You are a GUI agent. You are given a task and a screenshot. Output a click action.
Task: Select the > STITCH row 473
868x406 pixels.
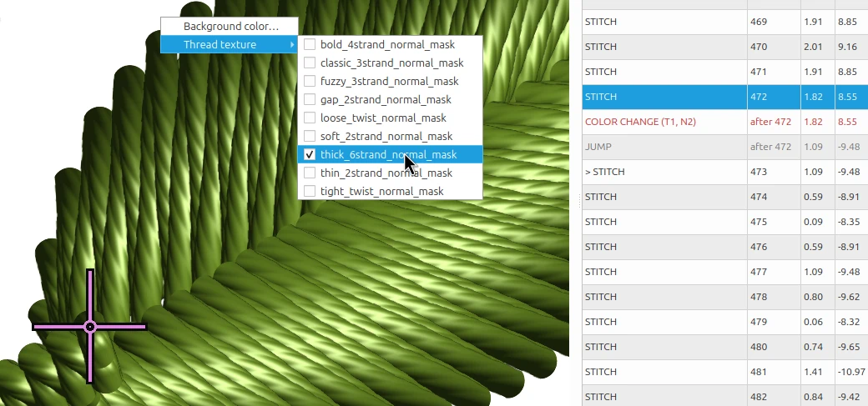point(724,172)
